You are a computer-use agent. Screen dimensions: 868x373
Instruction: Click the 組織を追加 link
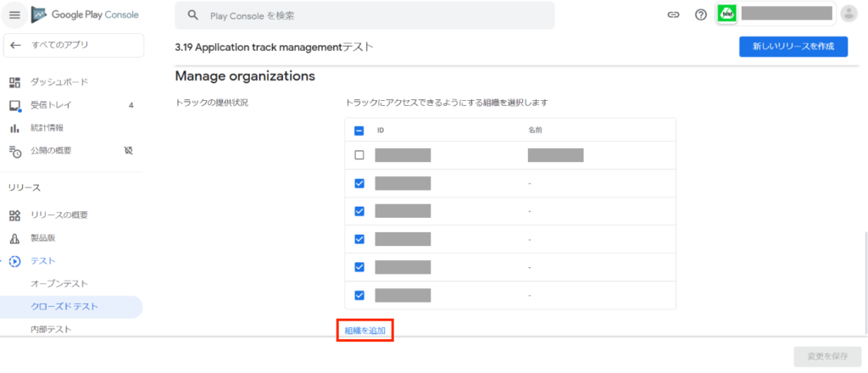pos(364,331)
